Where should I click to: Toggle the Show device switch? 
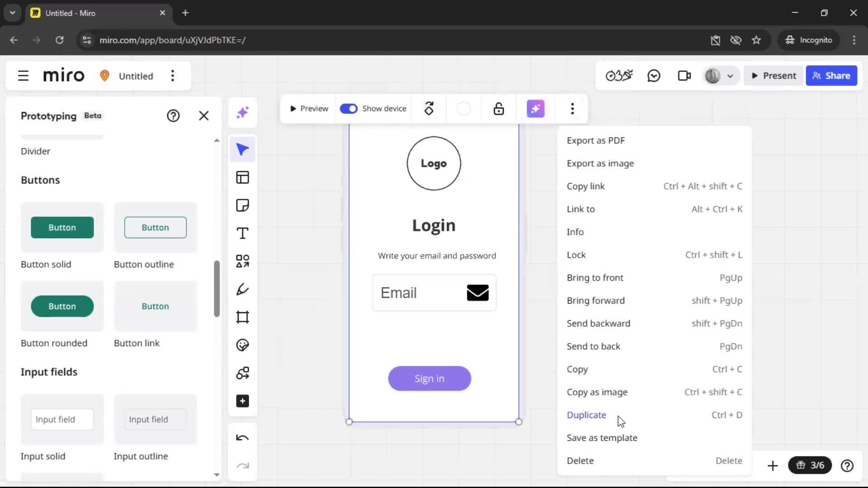349,108
